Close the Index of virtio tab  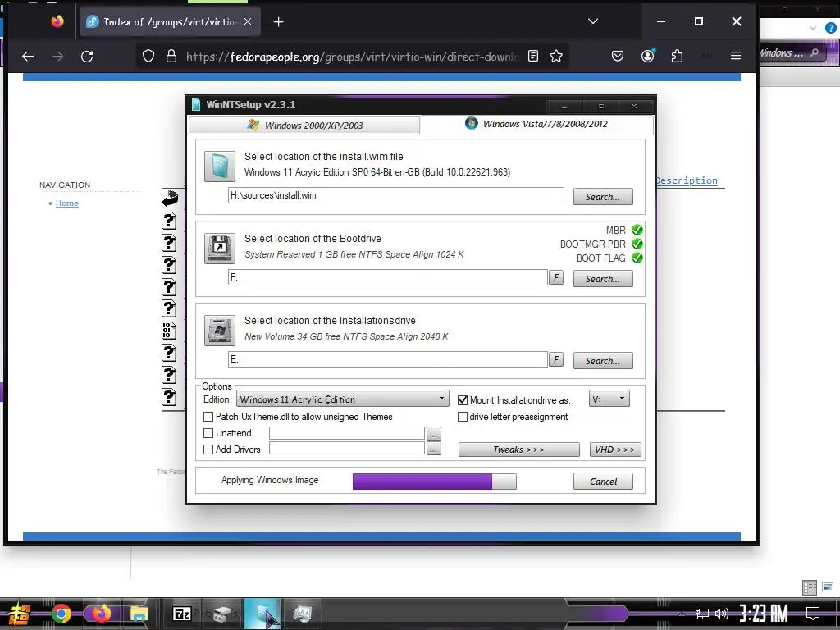coord(248,21)
